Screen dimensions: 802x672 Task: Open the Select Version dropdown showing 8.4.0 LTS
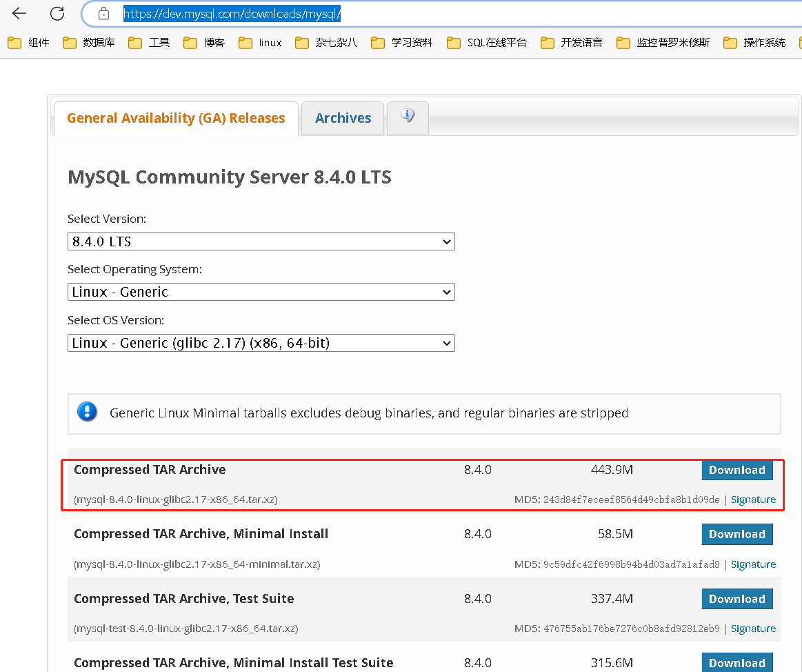tap(261, 241)
